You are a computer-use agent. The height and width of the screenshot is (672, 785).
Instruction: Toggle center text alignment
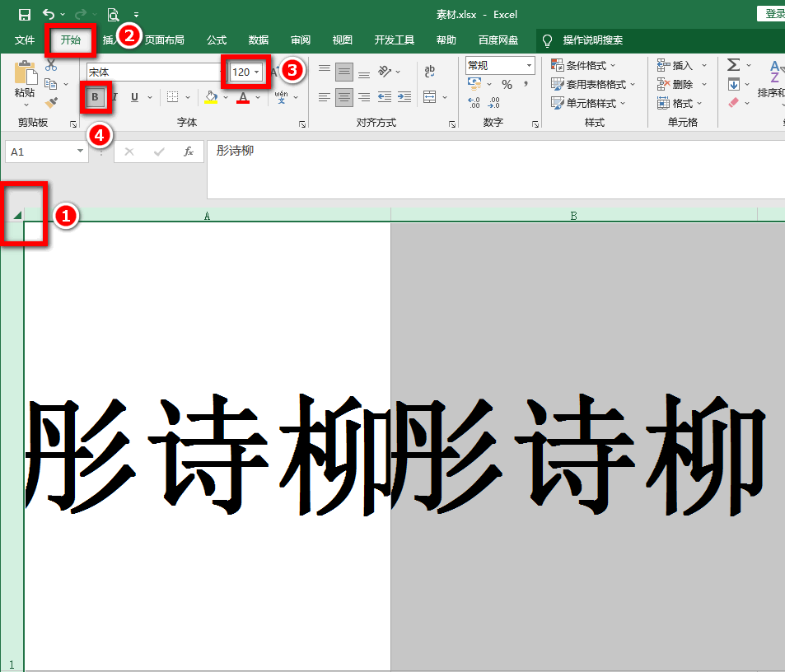pos(344,97)
